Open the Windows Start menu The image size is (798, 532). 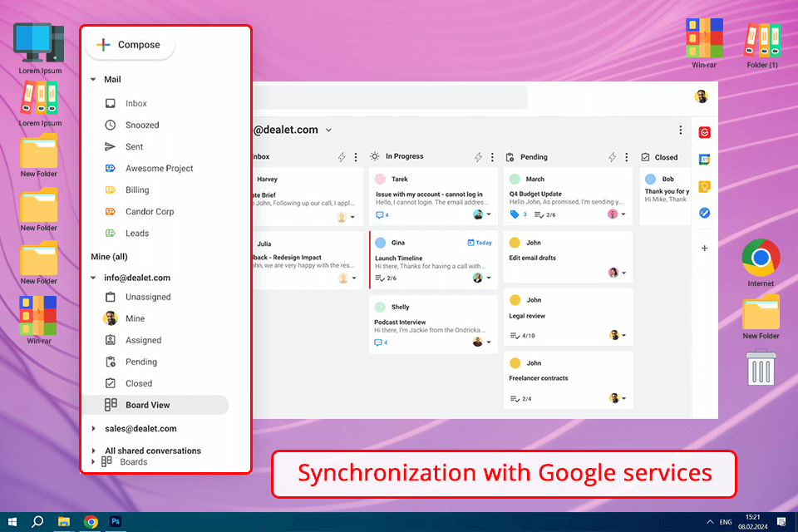pos(12,522)
